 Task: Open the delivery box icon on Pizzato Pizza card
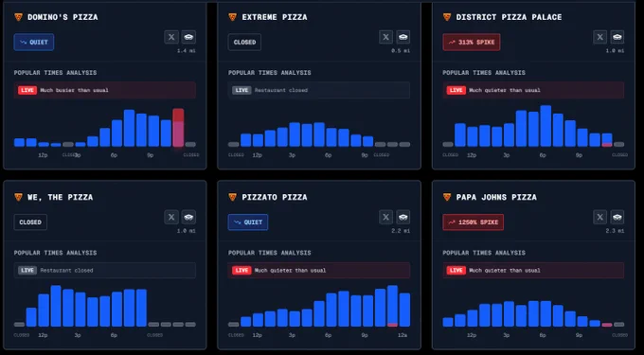(402, 217)
